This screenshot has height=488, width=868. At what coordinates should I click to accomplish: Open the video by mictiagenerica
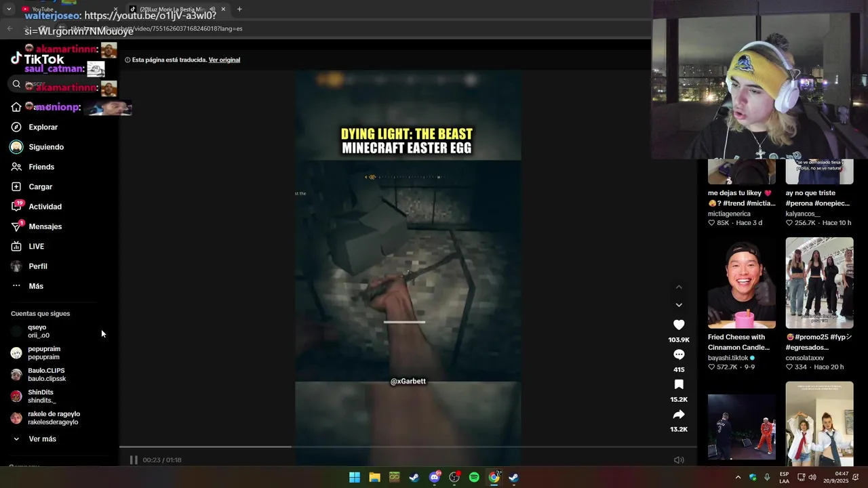(x=742, y=172)
